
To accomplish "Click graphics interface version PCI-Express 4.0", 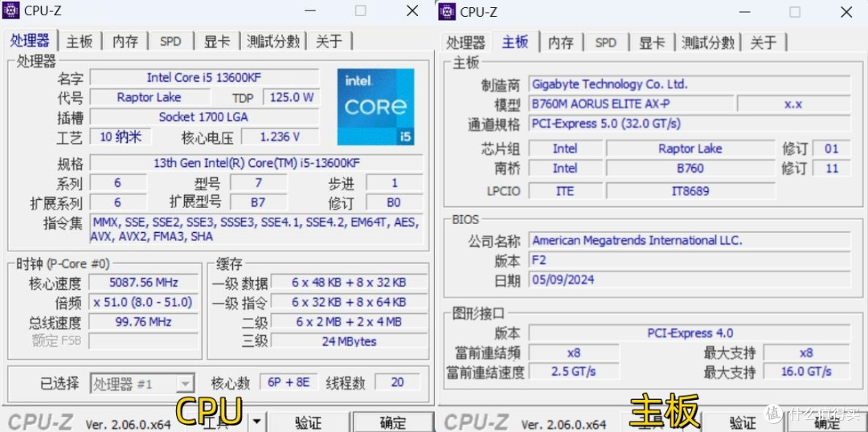I will (x=690, y=333).
